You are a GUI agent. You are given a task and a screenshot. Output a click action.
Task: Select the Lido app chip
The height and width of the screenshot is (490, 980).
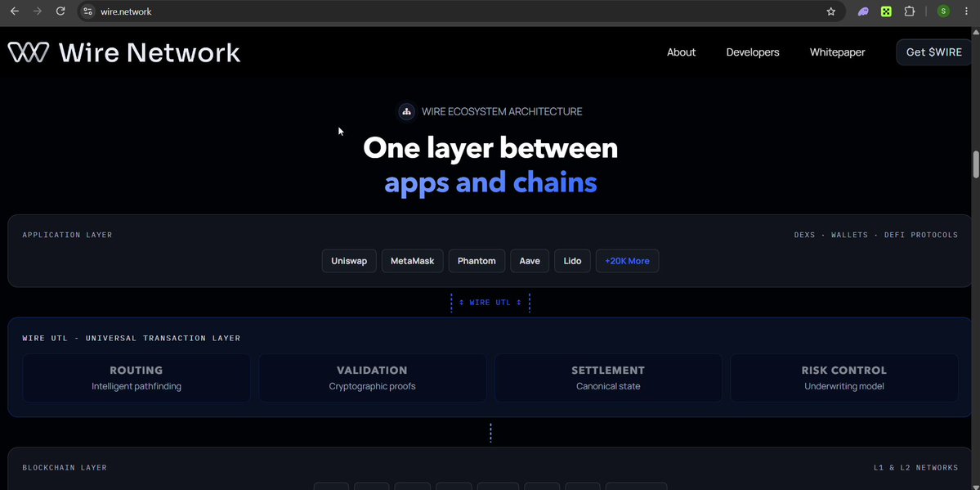[x=572, y=261]
